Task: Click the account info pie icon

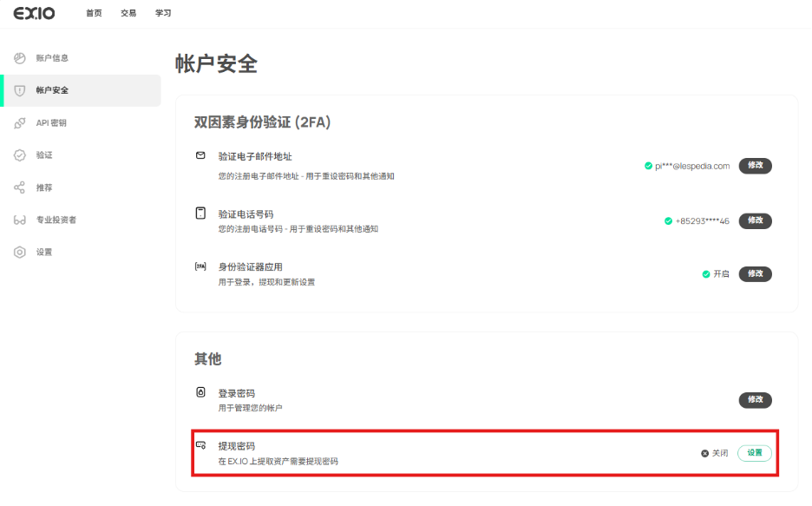Action: [x=19, y=58]
